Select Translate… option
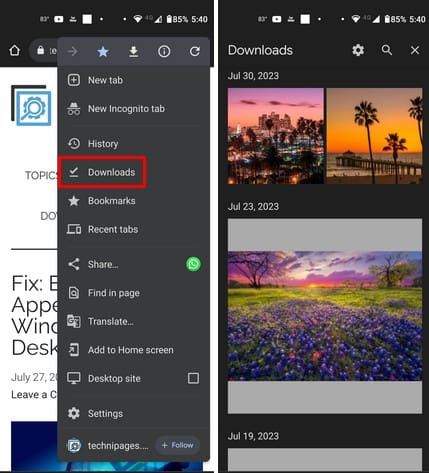This screenshot has height=473, width=429. click(134, 321)
